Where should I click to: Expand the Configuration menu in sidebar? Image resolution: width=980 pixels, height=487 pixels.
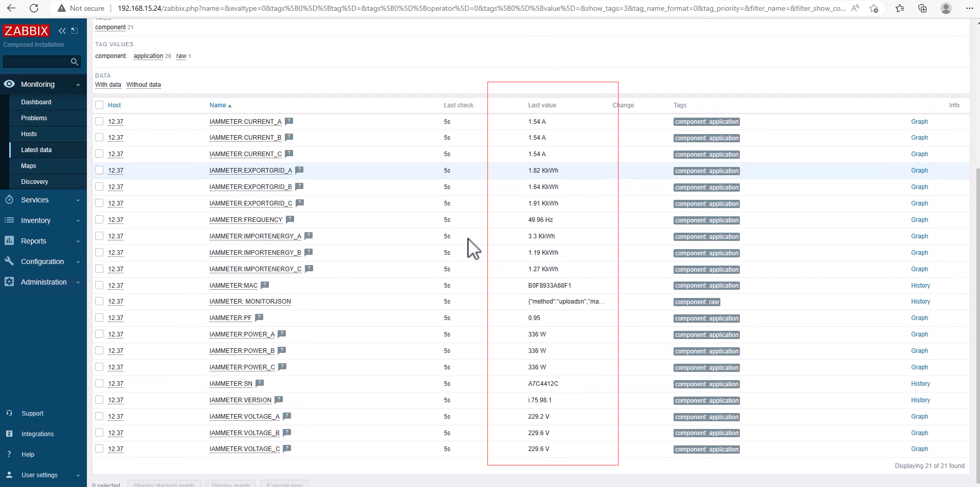(43, 261)
